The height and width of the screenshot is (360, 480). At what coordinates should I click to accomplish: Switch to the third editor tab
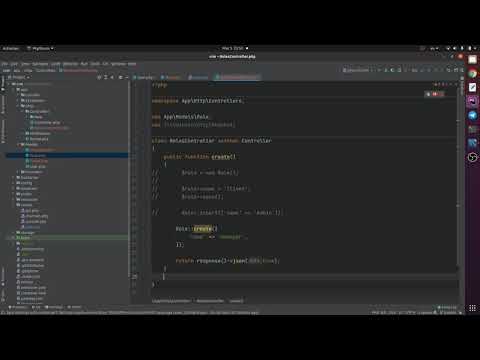click(x=198, y=77)
